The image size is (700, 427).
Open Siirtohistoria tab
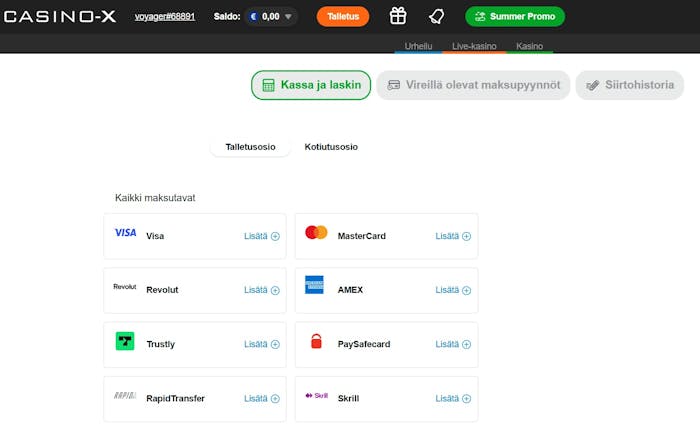[629, 85]
